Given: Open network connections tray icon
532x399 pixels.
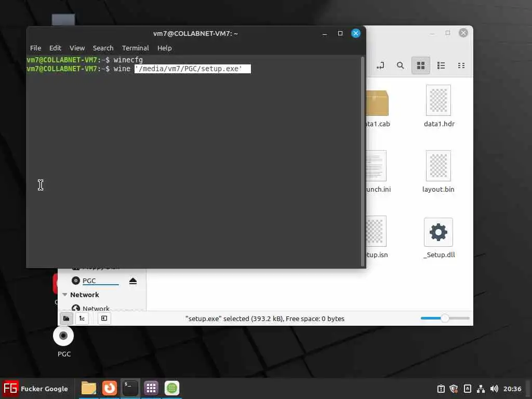Looking at the screenshot, I should 481,389.
